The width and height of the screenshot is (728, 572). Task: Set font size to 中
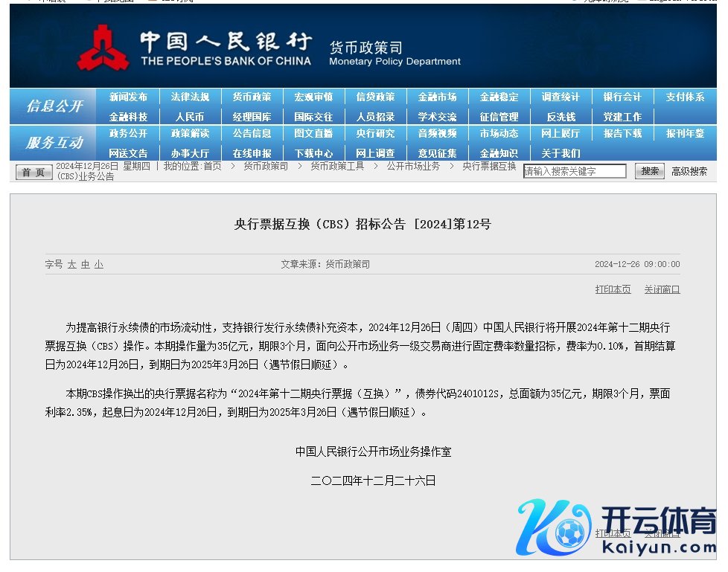86,265
